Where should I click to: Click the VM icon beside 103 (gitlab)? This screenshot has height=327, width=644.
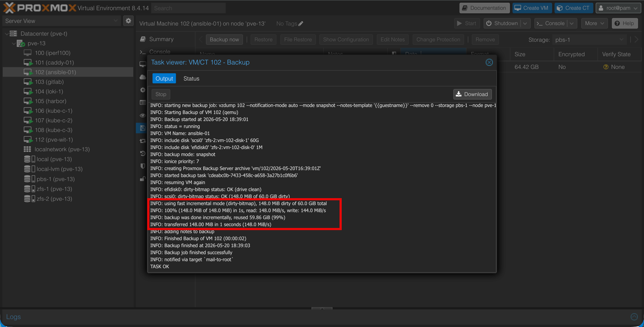click(28, 82)
